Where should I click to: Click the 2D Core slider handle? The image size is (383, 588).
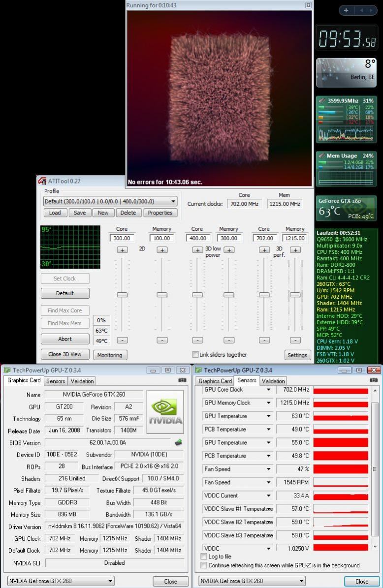pyautogui.click(x=122, y=295)
